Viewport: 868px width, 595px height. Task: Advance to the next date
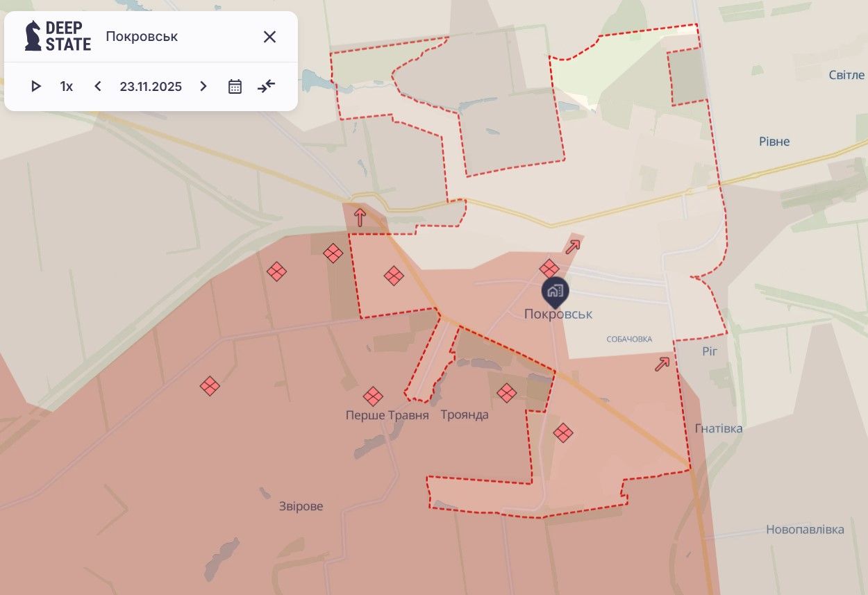coord(203,86)
